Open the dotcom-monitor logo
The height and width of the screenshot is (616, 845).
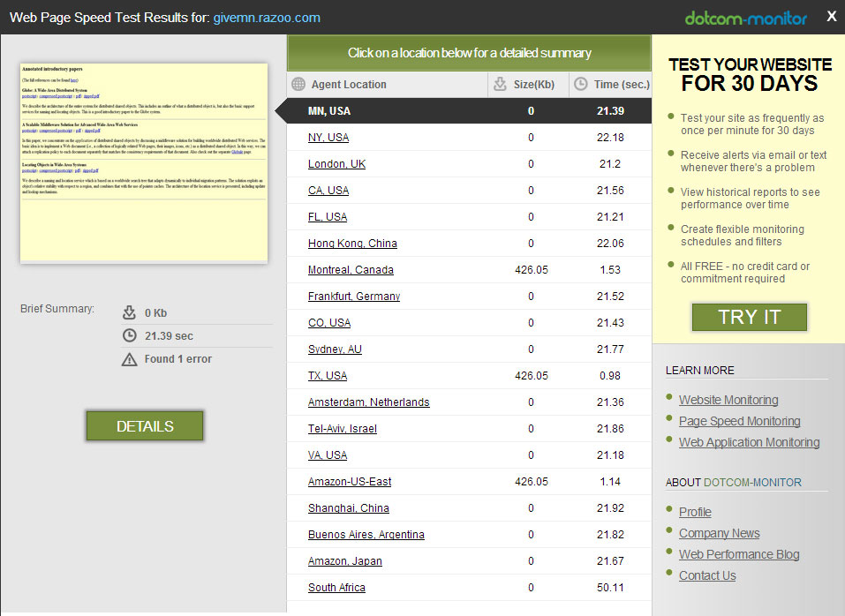tap(746, 18)
